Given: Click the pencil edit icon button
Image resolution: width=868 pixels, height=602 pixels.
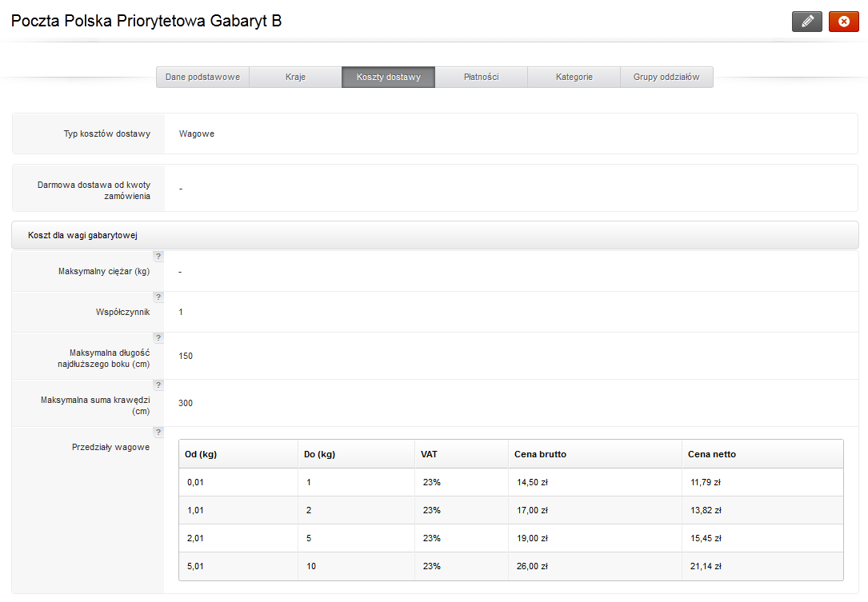Looking at the screenshot, I should (x=806, y=22).
